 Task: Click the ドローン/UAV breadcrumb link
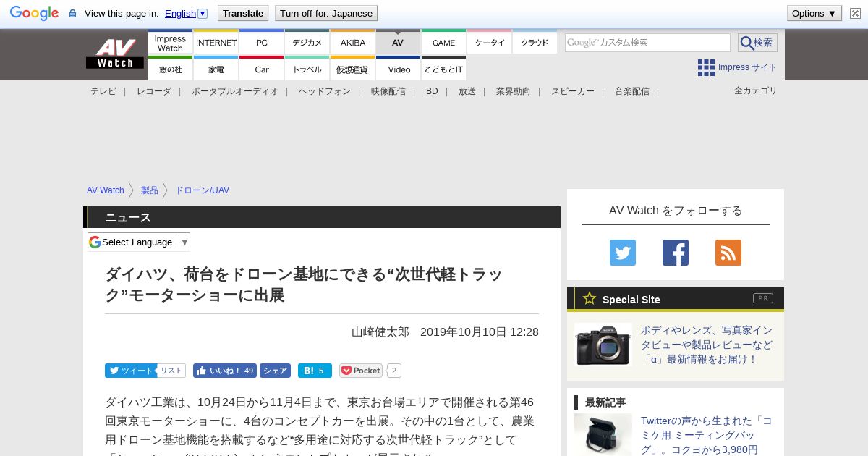203,190
